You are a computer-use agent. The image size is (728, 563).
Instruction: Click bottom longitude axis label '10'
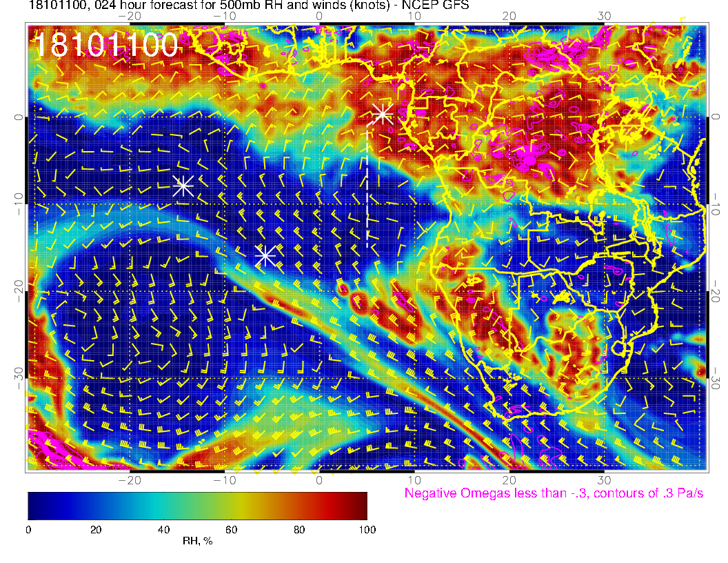click(x=414, y=480)
